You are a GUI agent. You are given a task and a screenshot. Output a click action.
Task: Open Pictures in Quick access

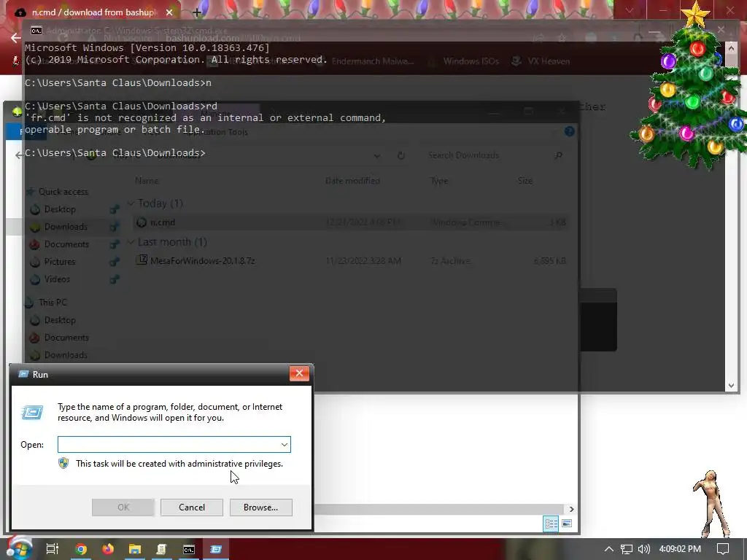60,262
